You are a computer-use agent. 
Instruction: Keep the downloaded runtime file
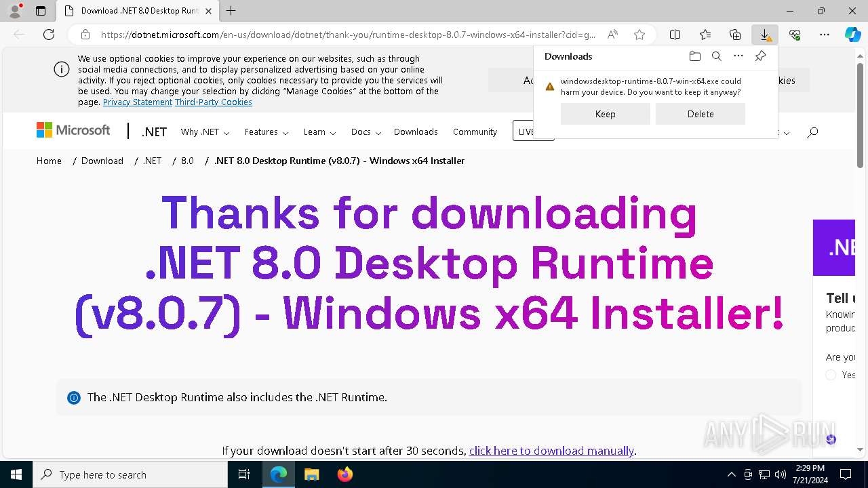pos(605,114)
